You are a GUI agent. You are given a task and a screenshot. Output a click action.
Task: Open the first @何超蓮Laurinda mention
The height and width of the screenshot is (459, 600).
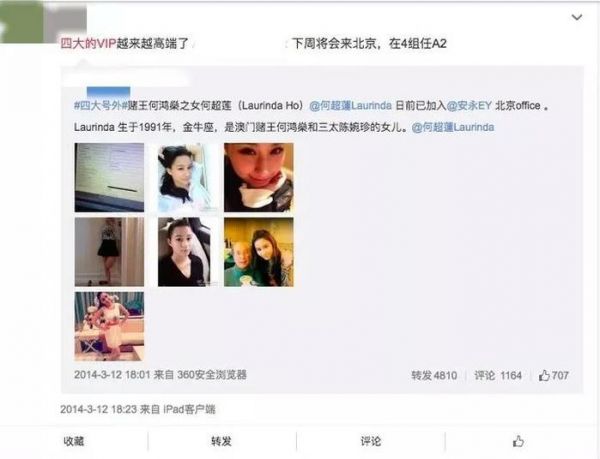(350, 106)
